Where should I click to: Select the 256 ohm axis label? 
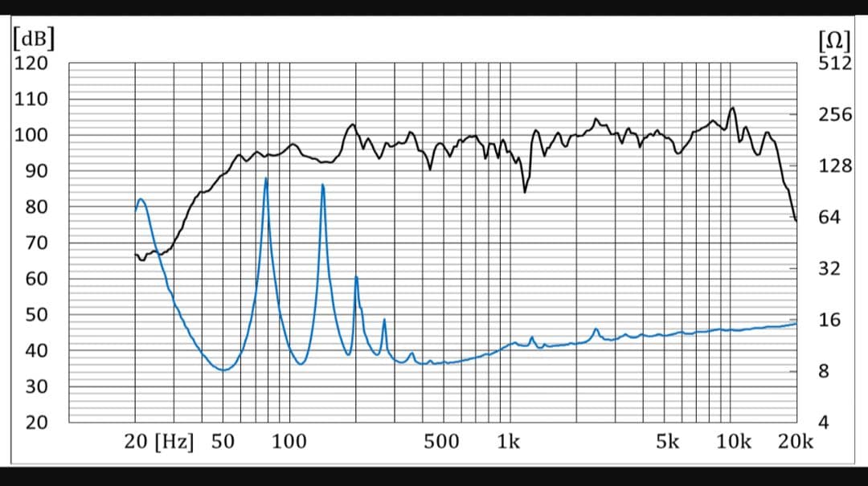tap(834, 115)
